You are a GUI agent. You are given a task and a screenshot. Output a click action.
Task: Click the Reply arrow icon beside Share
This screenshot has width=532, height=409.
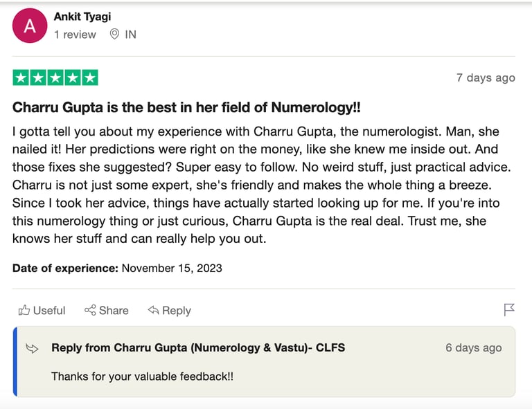(154, 310)
